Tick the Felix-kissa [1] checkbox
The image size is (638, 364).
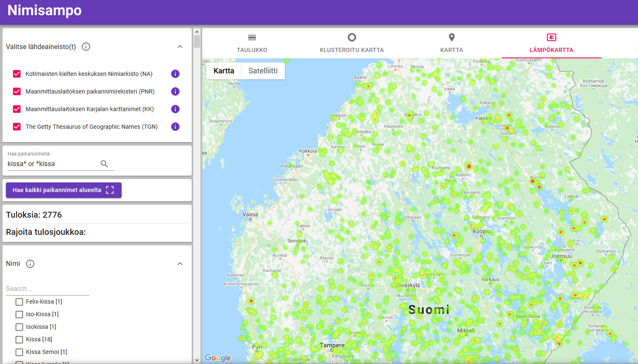tap(19, 302)
